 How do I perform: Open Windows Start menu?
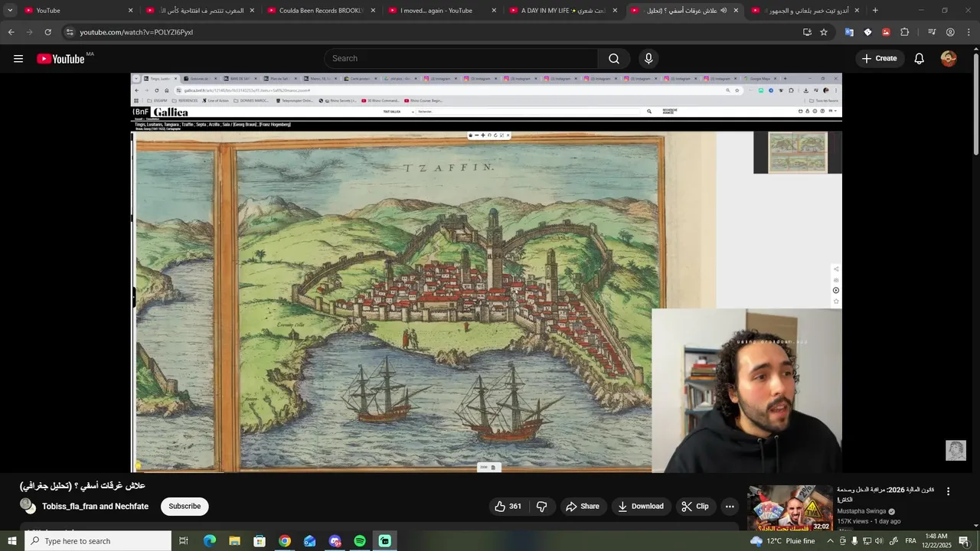coord(11,541)
